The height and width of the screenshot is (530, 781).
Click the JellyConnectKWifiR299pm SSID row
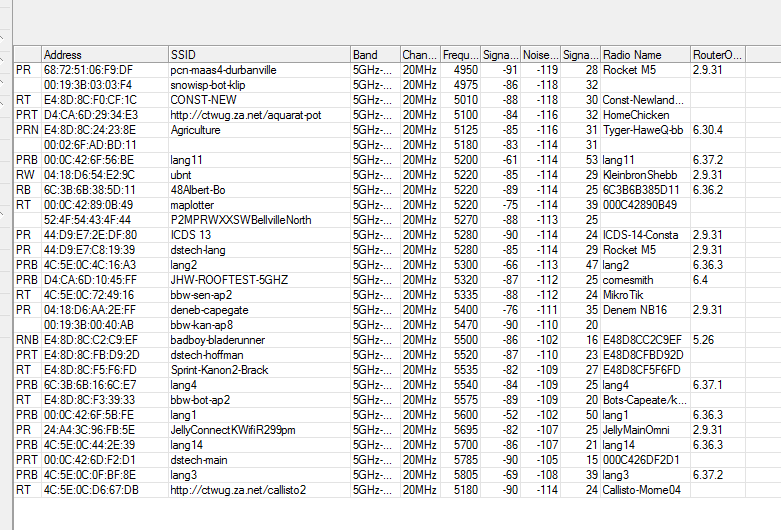click(x=232, y=430)
